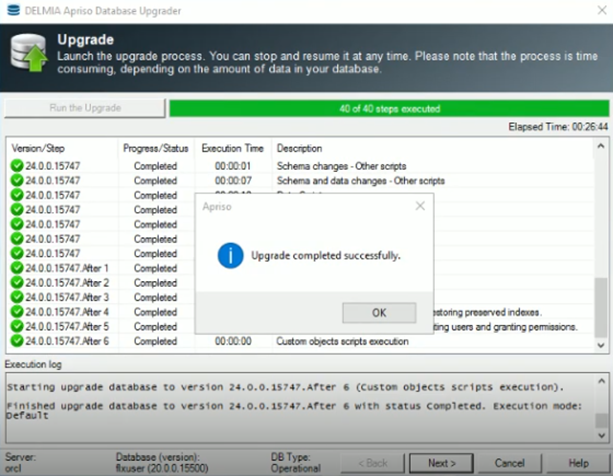This screenshot has height=476, width=613.
Task: Click the execution log scrollbar thumb
Action: point(601,421)
